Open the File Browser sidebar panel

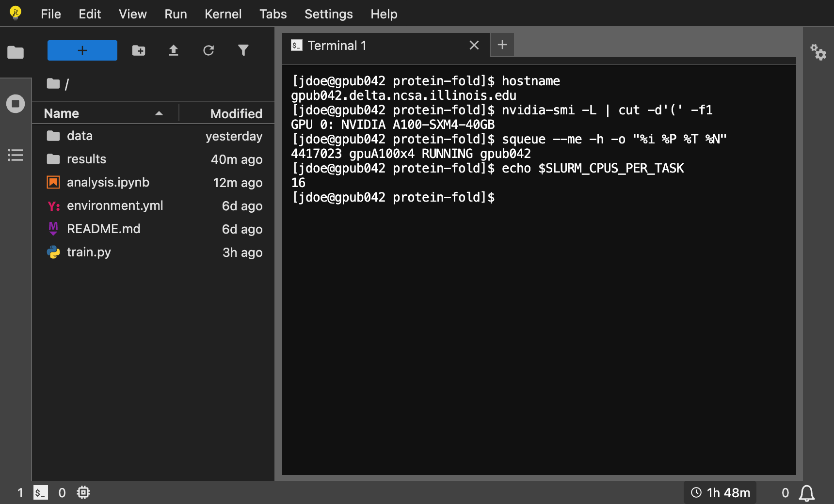[16, 52]
